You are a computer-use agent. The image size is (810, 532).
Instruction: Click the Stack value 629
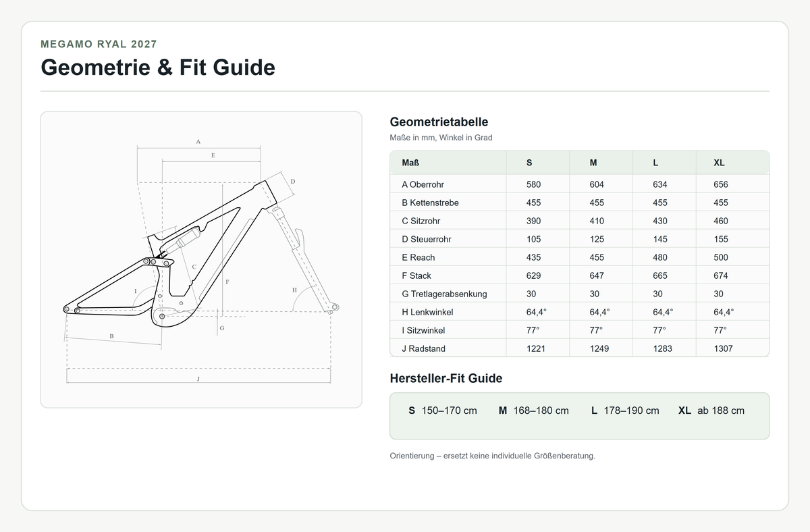click(534, 275)
